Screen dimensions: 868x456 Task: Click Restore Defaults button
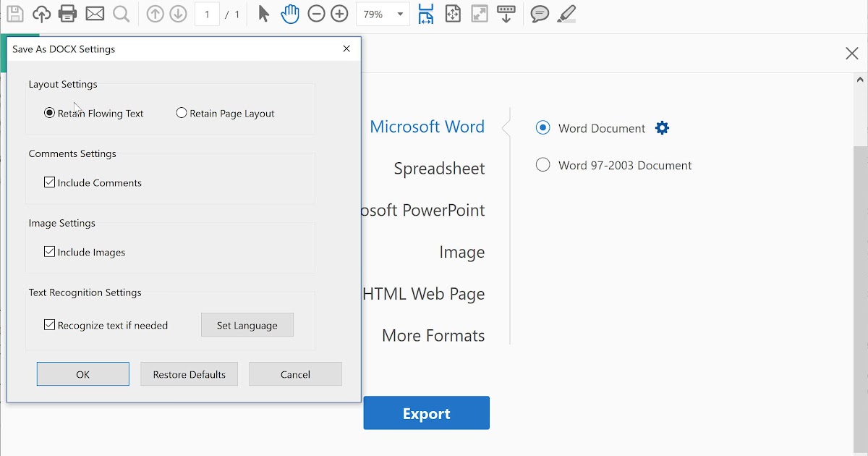[190, 374]
